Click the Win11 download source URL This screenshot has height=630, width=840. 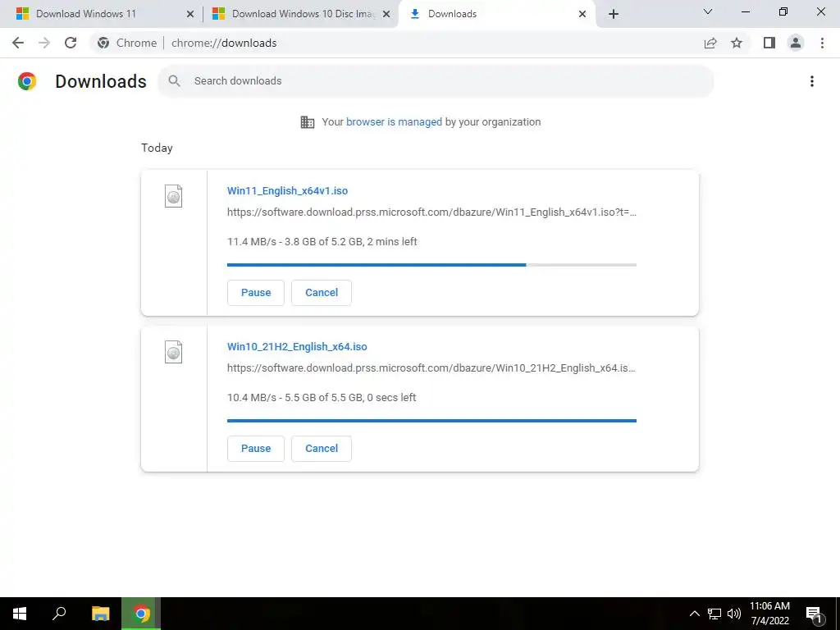(x=431, y=212)
